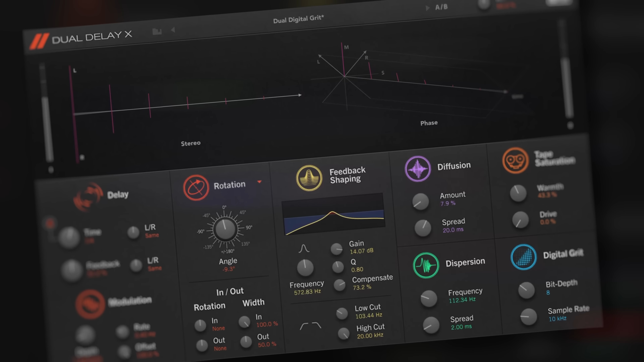
Task: Toggle the Rotation module icon
Action: pos(196,187)
